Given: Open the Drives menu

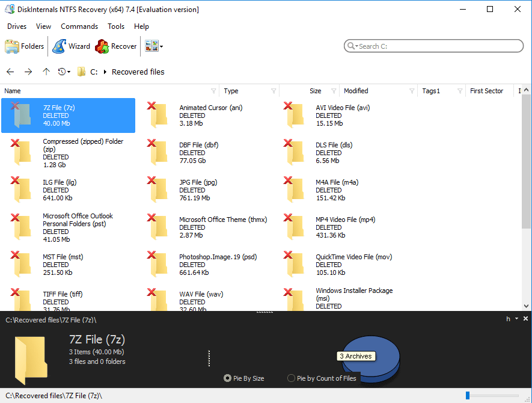Looking at the screenshot, I should click(x=17, y=26).
